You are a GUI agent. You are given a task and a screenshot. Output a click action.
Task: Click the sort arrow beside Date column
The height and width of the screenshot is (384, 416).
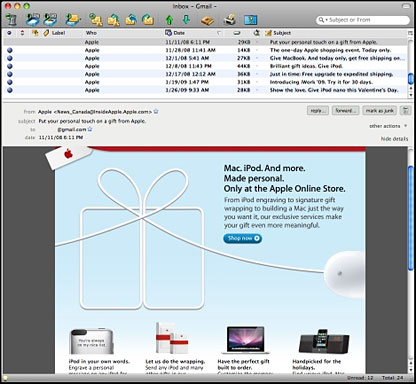(219, 33)
